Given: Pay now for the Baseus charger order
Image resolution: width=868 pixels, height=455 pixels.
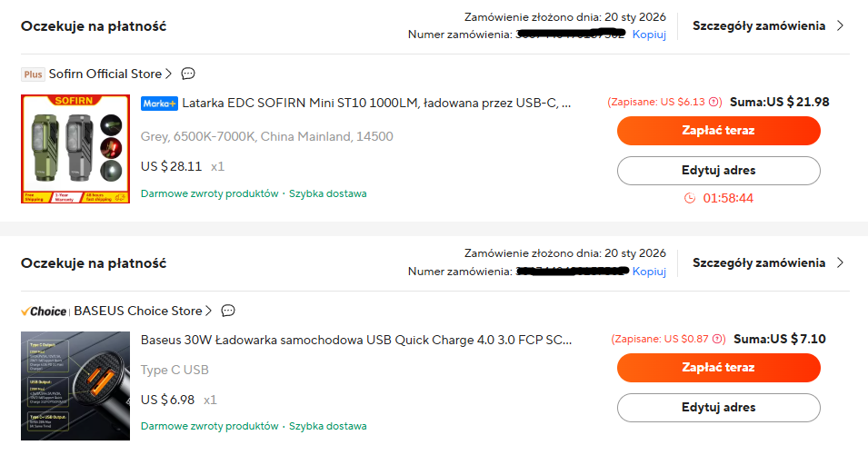Looking at the screenshot, I should 718,368.
